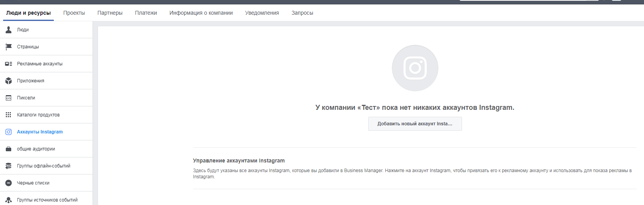Open Приложения in the sidebar

[x=46, y=81]
